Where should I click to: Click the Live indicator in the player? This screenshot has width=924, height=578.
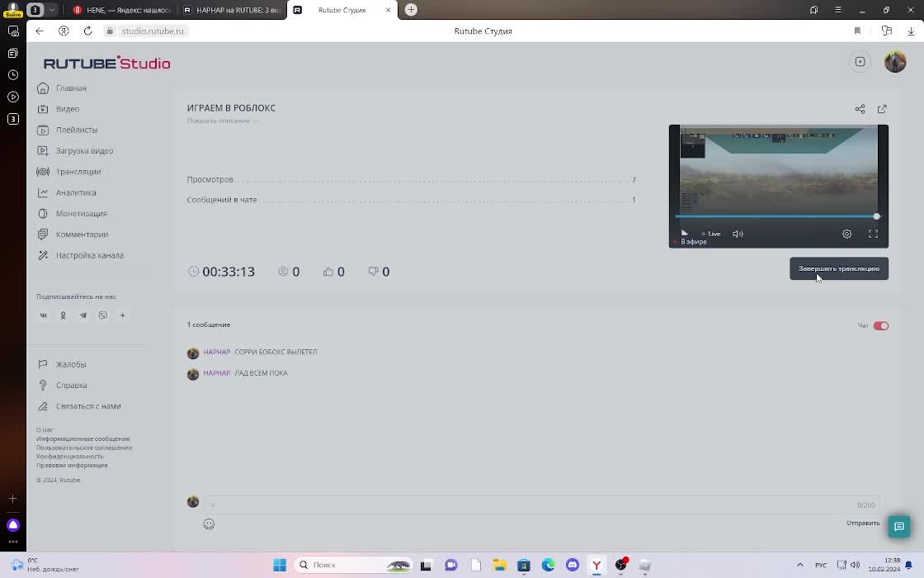(711, 235)
